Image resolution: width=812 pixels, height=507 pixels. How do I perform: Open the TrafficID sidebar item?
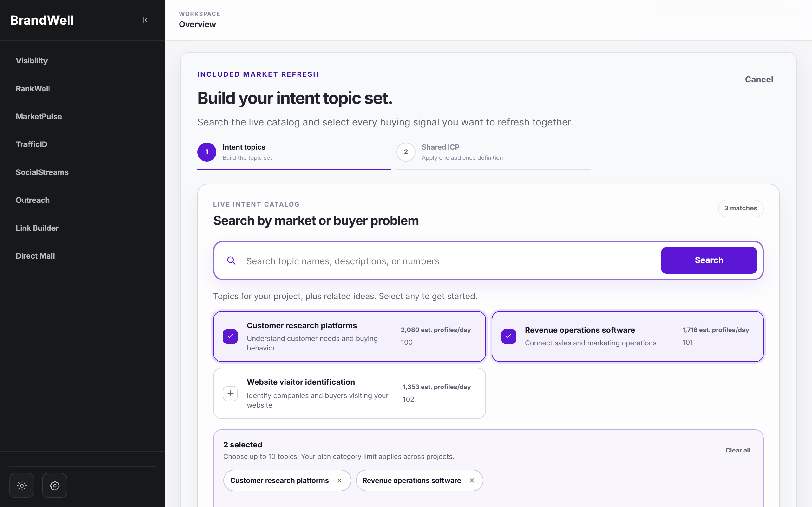pos(31,144)
